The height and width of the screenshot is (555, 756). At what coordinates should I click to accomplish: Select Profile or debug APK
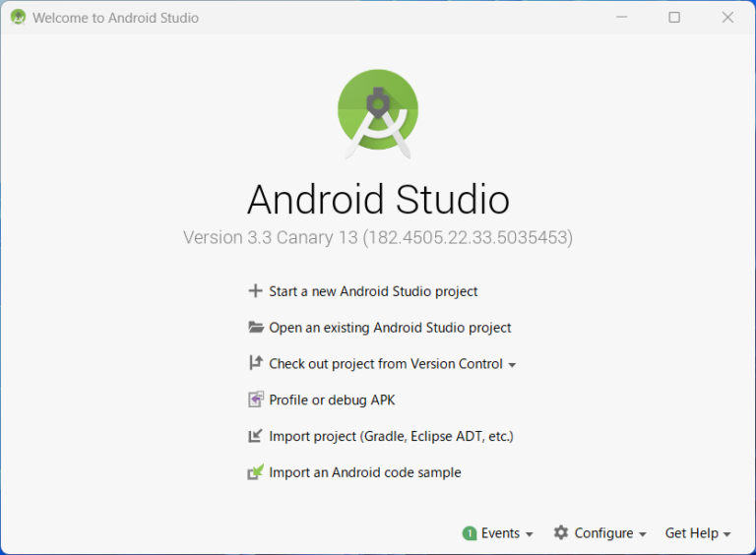coord(332,400)
